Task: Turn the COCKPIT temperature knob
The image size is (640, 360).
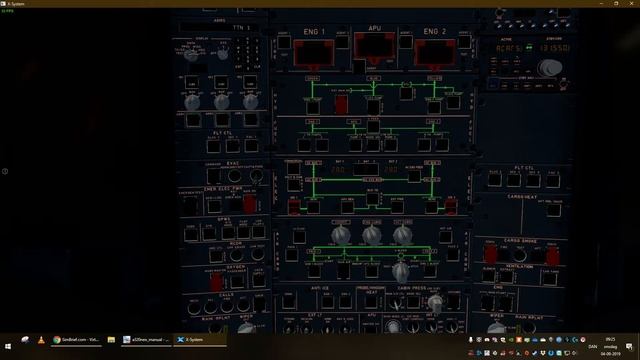Action: [340, 235]
